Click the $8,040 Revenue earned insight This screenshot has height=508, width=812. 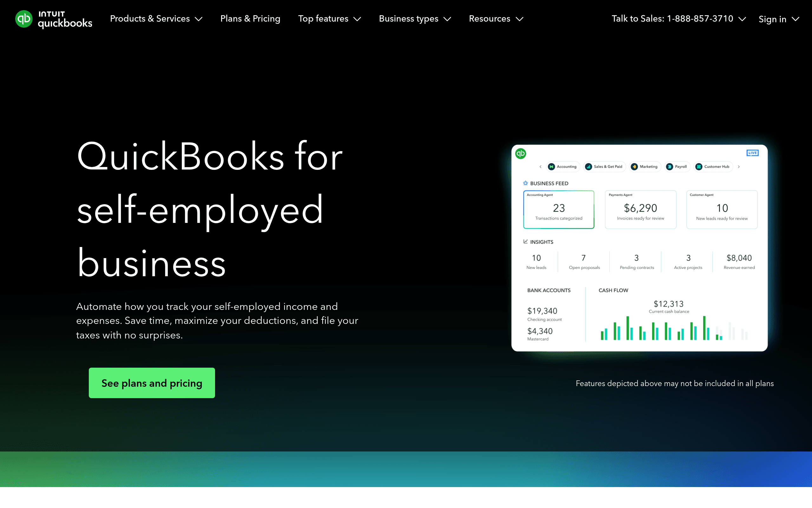[x=739, y=262]
